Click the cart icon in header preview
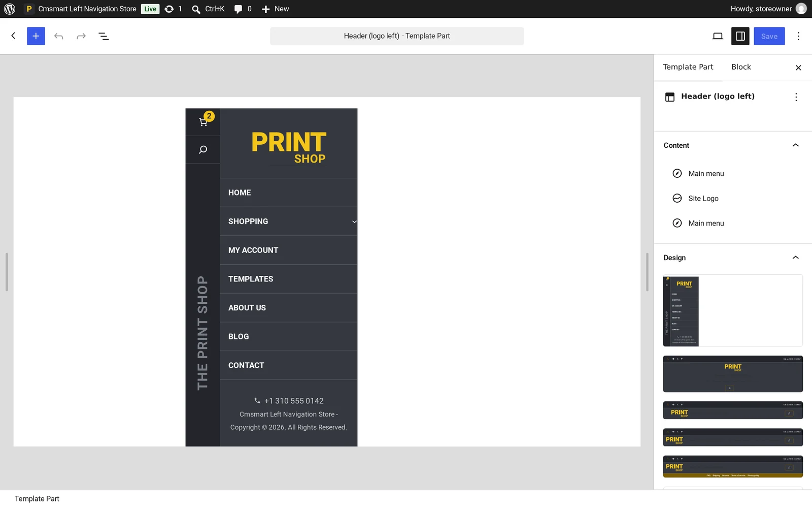Image resolution: width=812 pixels, height=508 pixels. coord(203,122)
